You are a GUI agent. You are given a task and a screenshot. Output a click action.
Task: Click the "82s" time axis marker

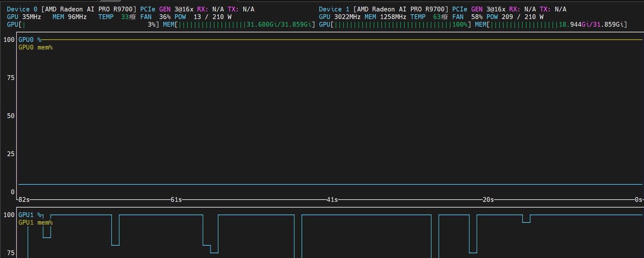[24, 200]
